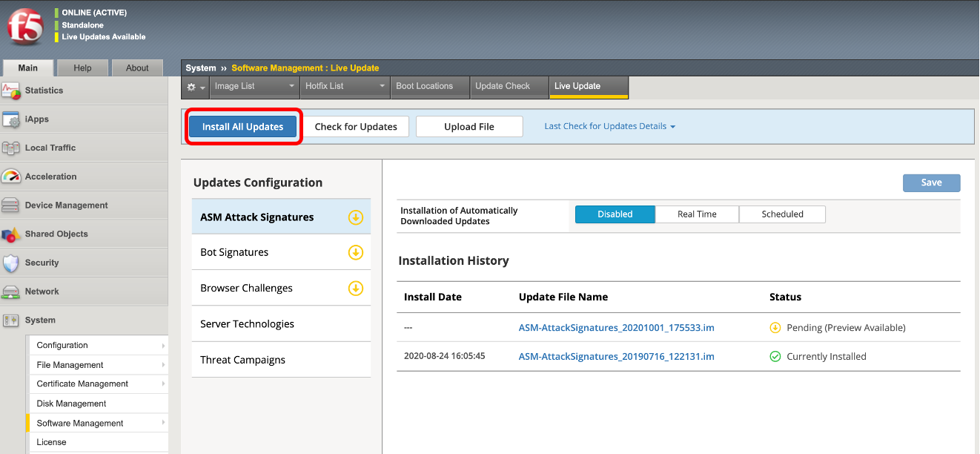This screenshot has width=980, height=454.
Task: Click Update File Name column header
Action: tap(563, 297)
